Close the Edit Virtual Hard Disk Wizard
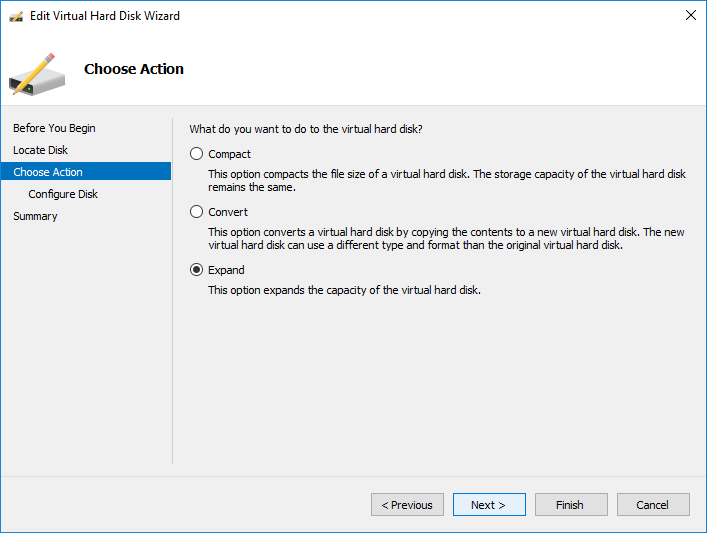 coord(689,16)
